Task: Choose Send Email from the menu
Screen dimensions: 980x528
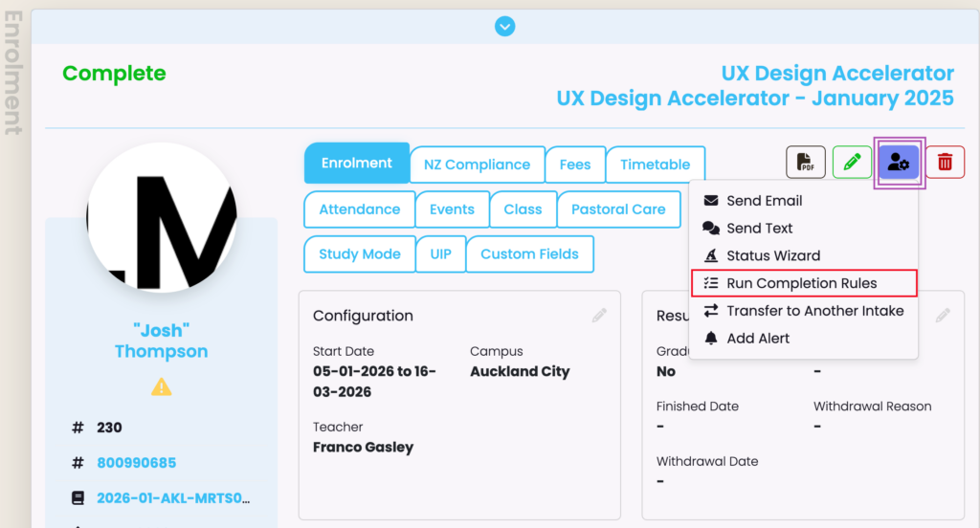Action: pyautogui.click(x=764, y=201)
